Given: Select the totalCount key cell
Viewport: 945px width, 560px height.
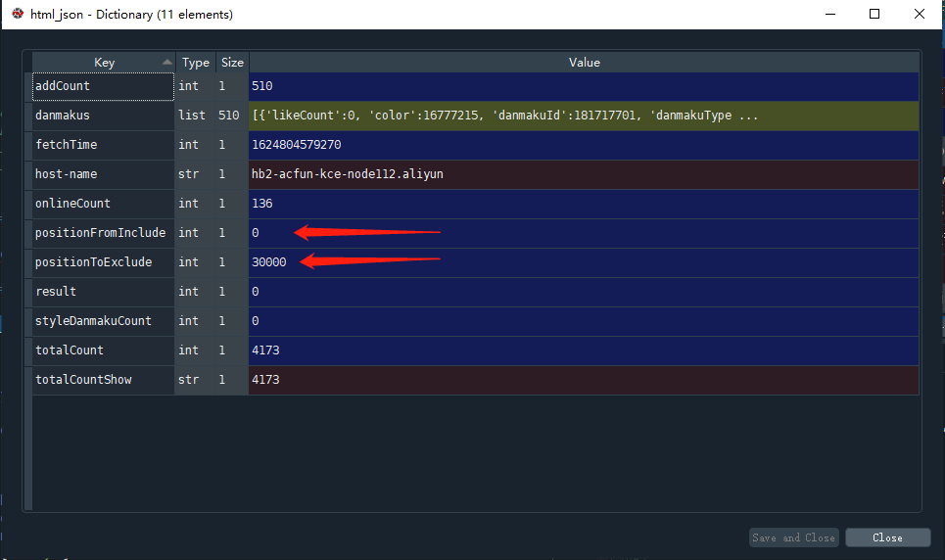Looking at the screenshot, I should pos(103,350).
